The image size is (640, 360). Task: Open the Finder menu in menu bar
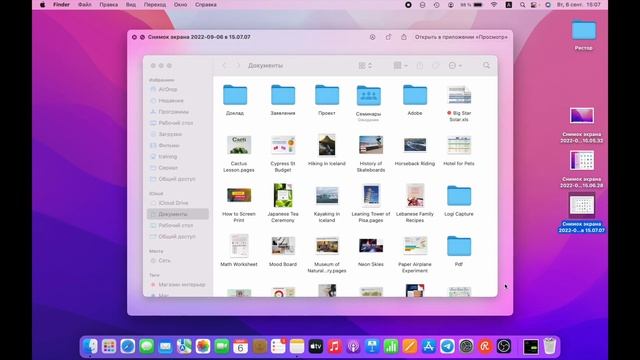click(x=61, y=4)
